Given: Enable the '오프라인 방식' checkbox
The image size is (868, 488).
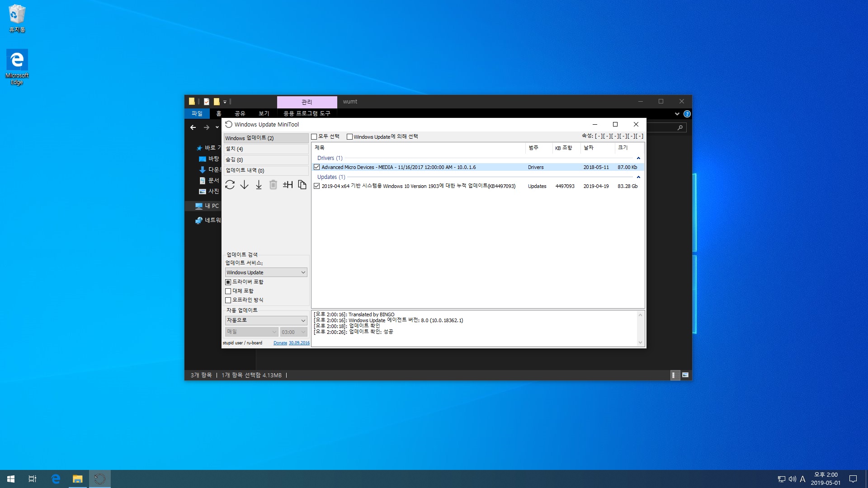Looking at the screenshot, I should [228, 300].
